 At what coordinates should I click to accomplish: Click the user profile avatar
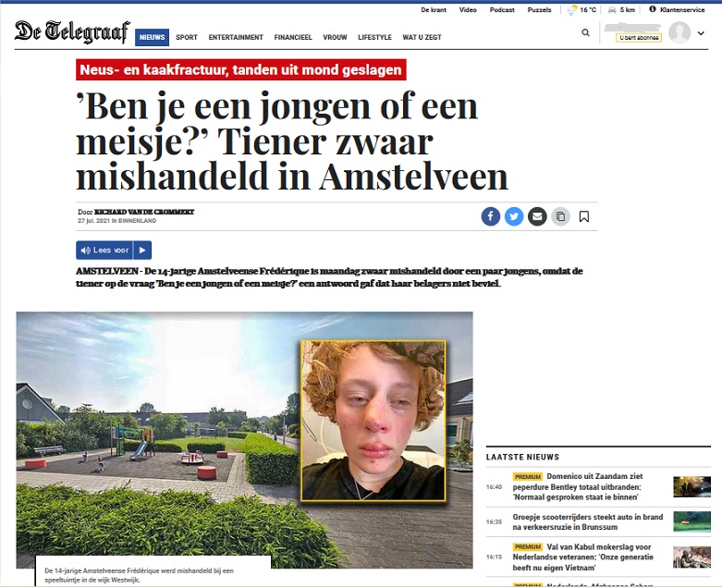(679, 32)
